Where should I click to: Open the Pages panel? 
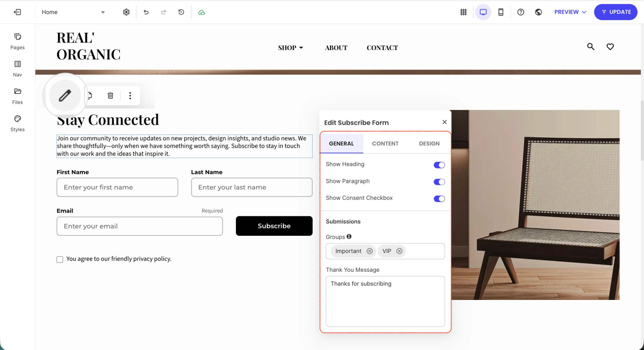coord(18,41)
